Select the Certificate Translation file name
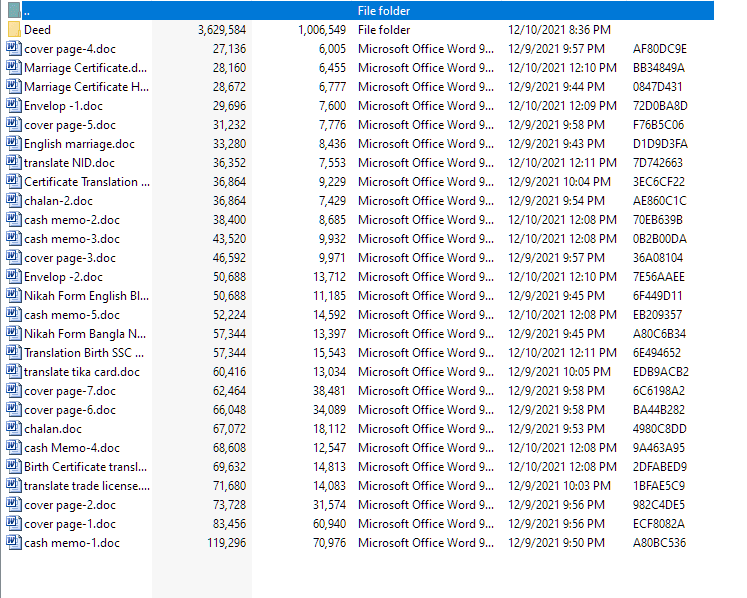747x598 pixels. click(x=86, y=182)
